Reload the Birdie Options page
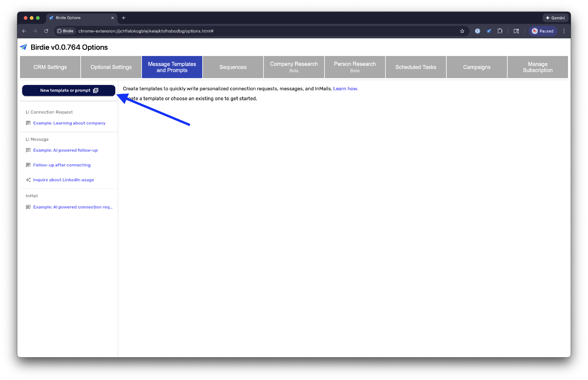The width and height of the screenshot is (588, 380). tap(46, 31)
